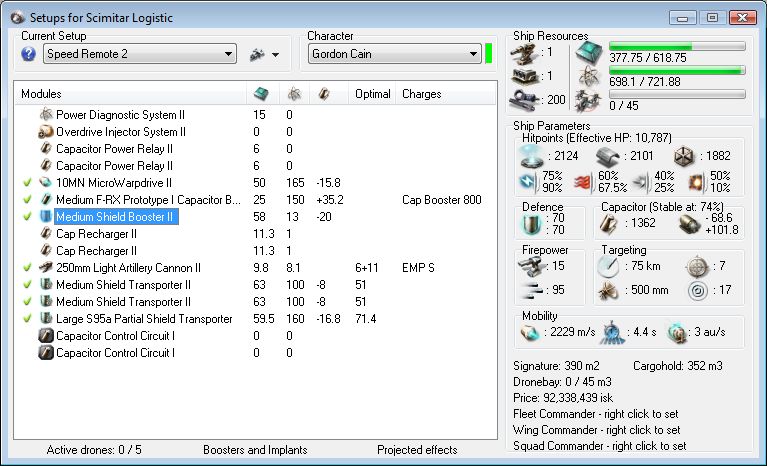
Task: Click the 10MN MicroWarpdrive II module icon
Action: click(45, 182)
